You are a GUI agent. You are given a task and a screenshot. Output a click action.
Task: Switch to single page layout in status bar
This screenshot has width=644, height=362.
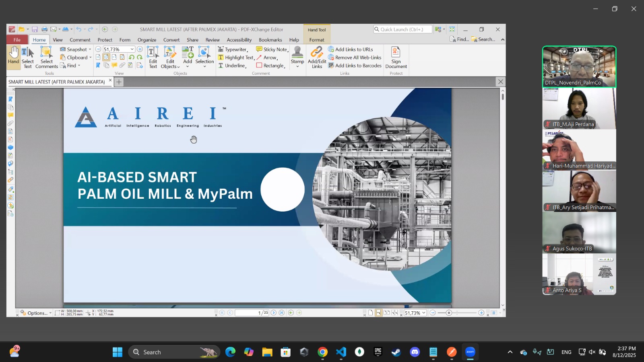[x=370, y=313]
